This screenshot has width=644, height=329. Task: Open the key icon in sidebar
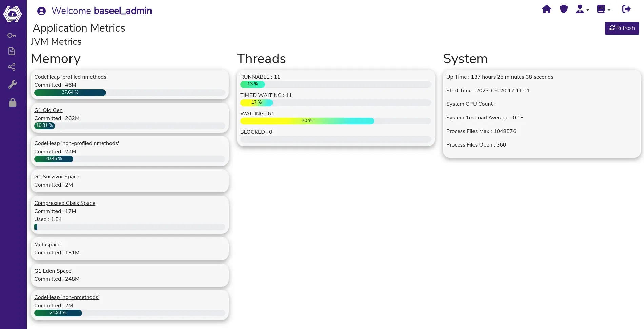pos(12,35)
